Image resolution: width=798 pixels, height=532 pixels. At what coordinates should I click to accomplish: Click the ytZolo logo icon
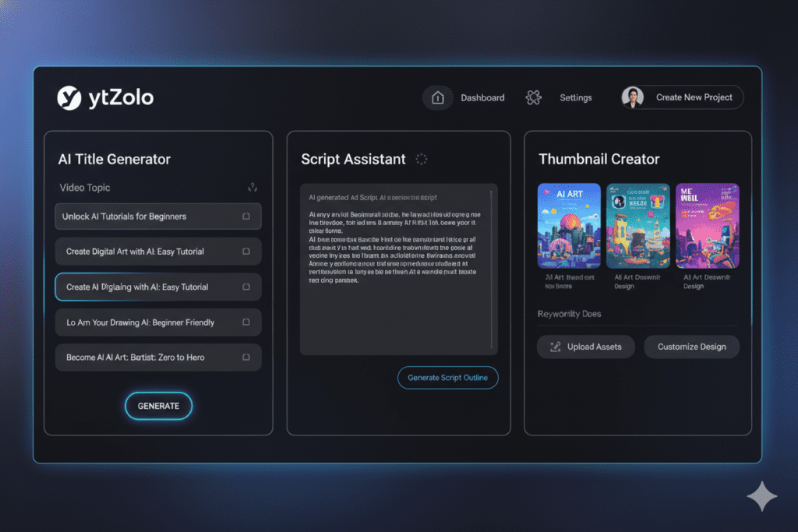click(69, 97)
